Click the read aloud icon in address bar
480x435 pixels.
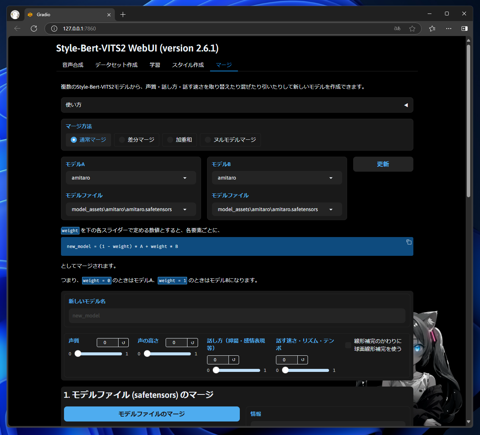click(397, 29)
